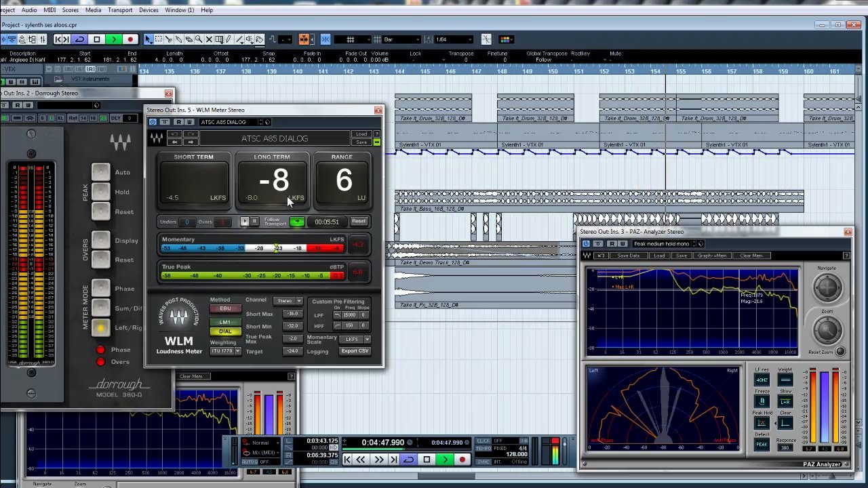The image size is (868, 488).
Task: Click the Momentary loudness meter bar
Action: (x=254, y=249)
